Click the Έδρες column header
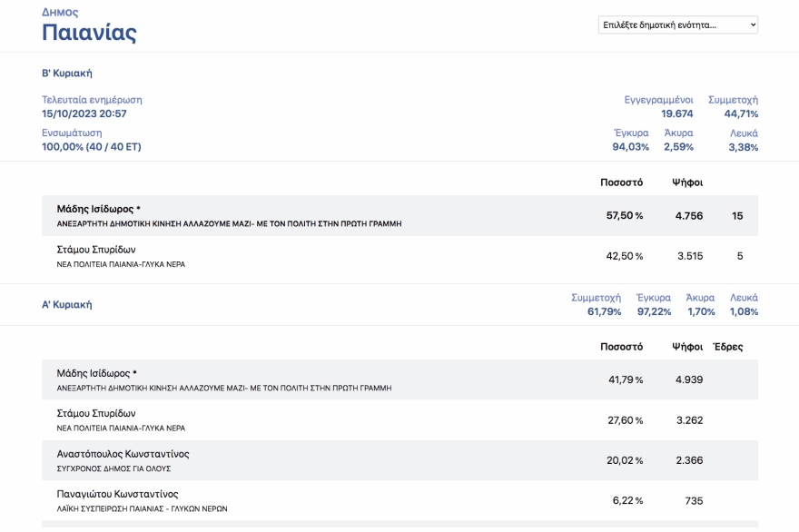The width and height of the screenshot is (799, 532). coord(727,347)
